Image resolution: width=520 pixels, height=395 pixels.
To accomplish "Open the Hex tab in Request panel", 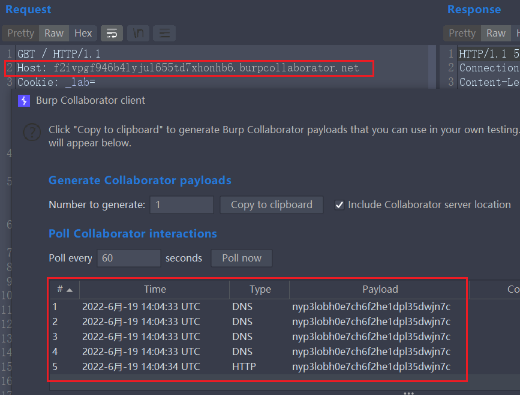I will (83, 33).
